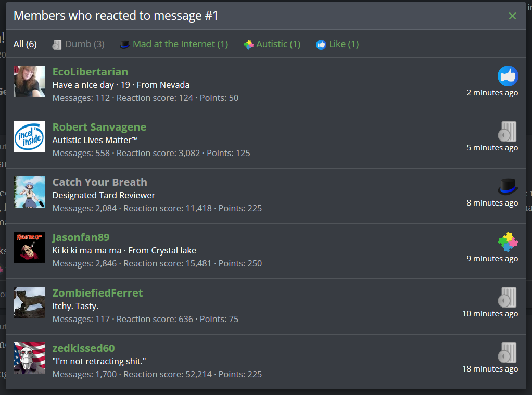The width and height of the screenshot is (532, 395).
Task: Click ZombiefiedFerret's username
Action: pos(97,293)
